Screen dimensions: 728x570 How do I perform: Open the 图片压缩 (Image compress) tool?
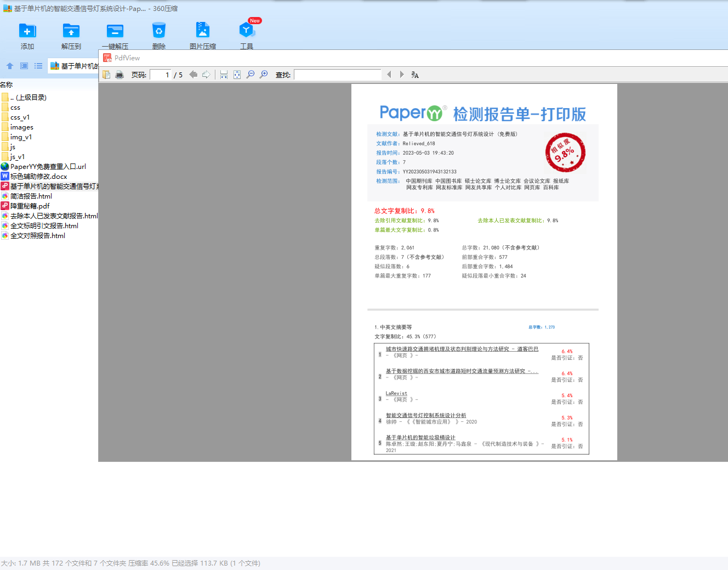point(203,36)
